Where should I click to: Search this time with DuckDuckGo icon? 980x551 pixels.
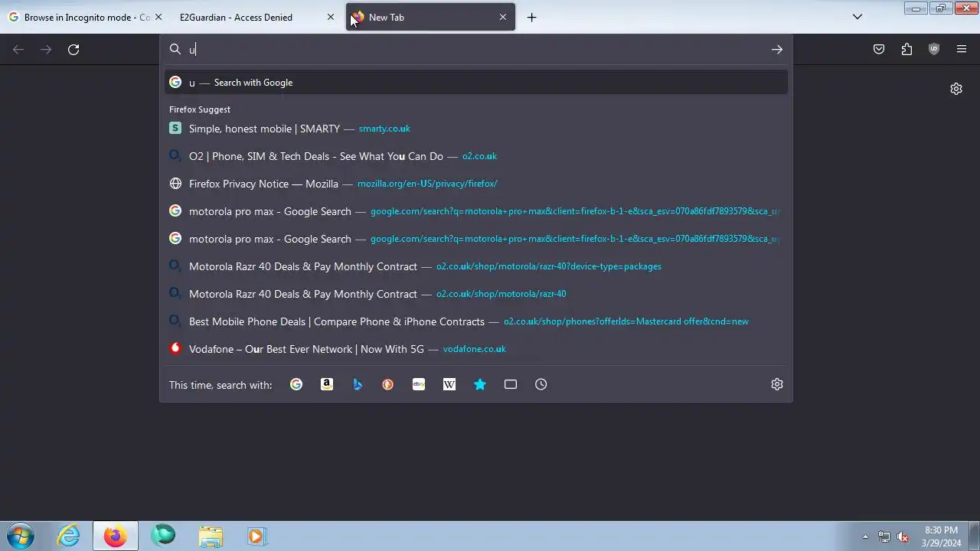(x=388, y=384)
